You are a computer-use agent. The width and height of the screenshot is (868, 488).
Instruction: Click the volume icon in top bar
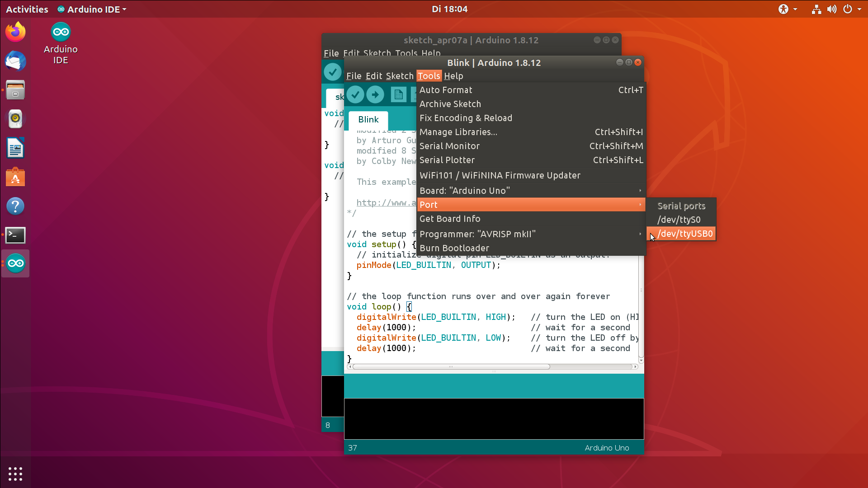click(x=832, y=9)
